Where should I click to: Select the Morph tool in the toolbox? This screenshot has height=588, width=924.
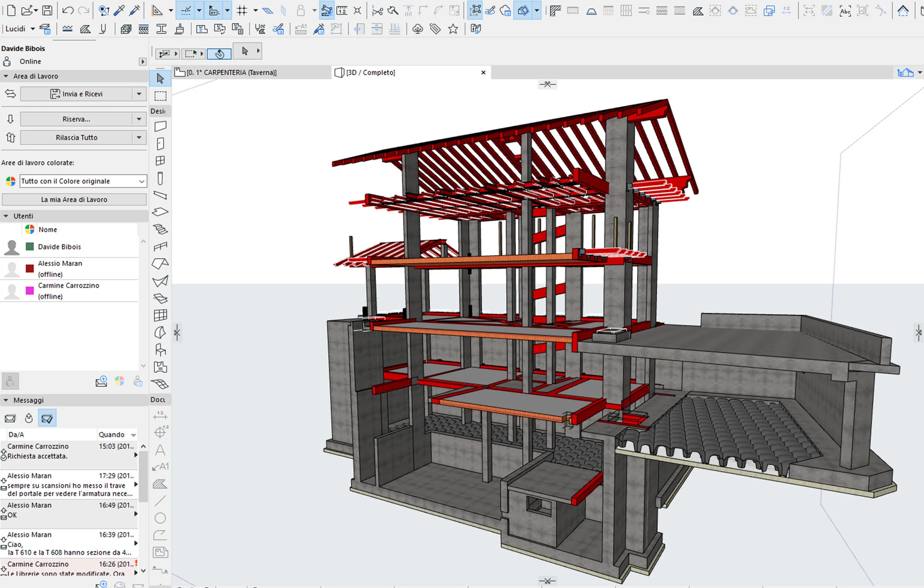click(x=160, y=332)
